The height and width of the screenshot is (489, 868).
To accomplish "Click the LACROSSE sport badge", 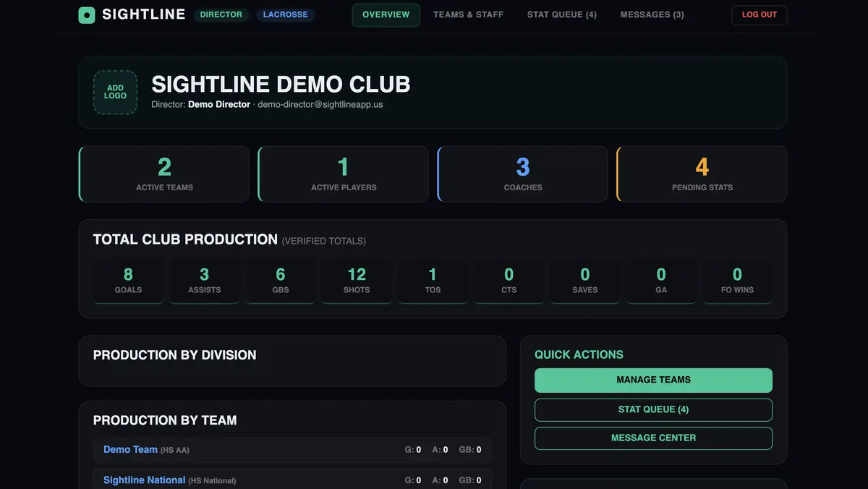I will 285,14.
